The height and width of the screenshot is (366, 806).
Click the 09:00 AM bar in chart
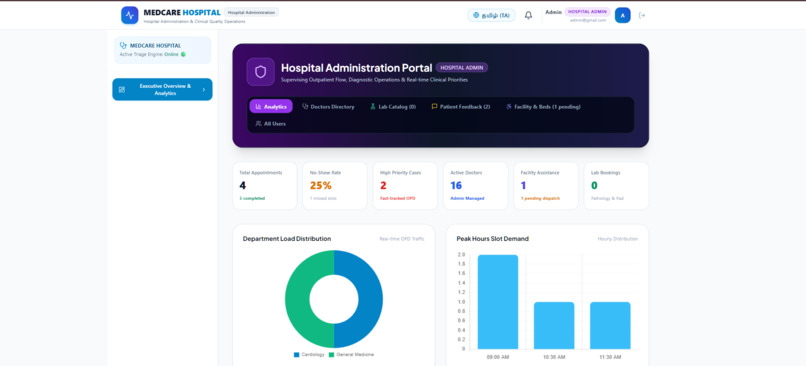coord(498,302)
